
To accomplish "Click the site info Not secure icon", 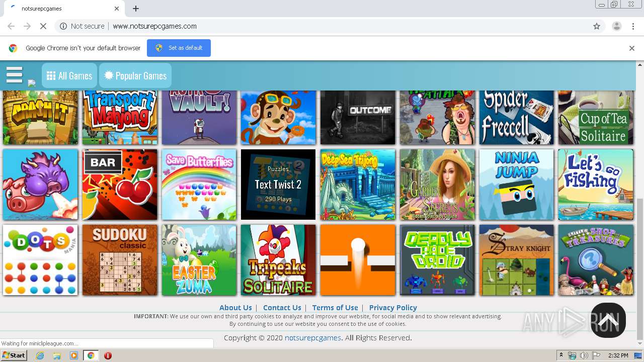I will [x=63, y=26].
